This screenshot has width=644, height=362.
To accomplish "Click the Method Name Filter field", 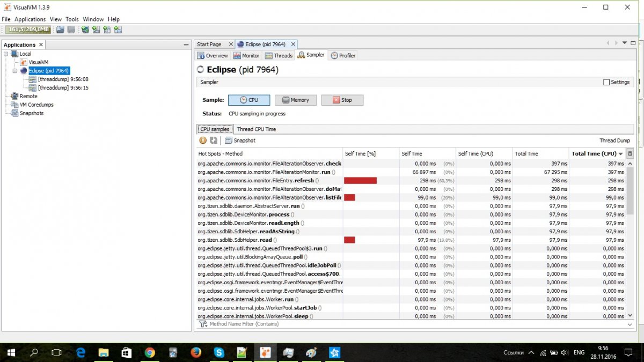I will pyautogui.click(x=413, y=324).
